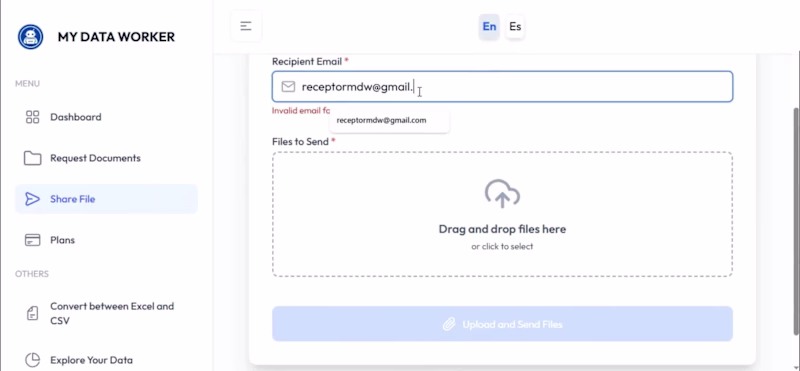800x371 pixels.
Task: Click the MENU section heading
Action: [28, 84]
